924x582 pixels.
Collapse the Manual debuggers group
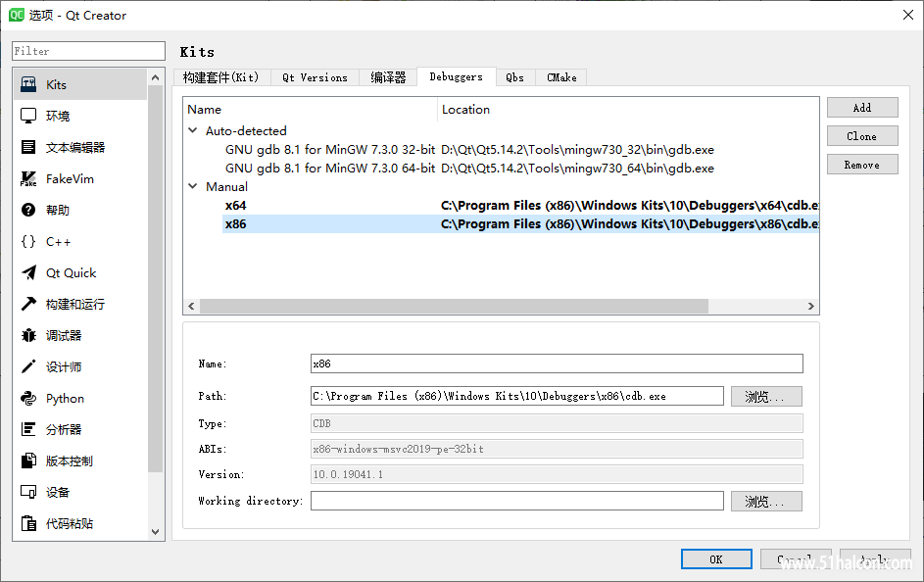click(193, 186)
